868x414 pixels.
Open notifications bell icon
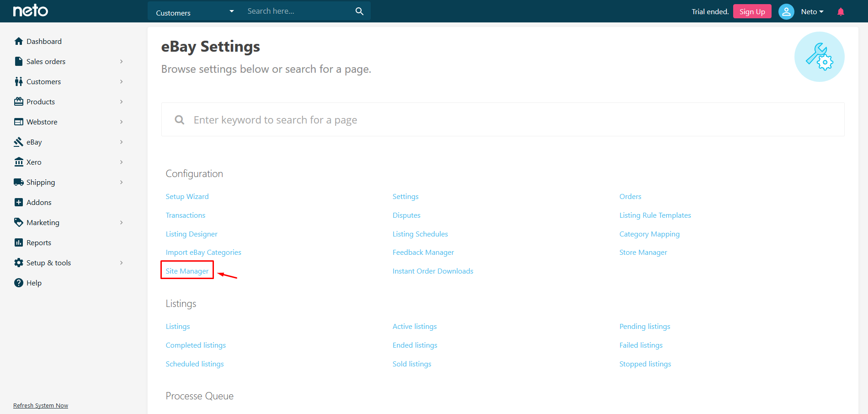(x=841, y=11)
